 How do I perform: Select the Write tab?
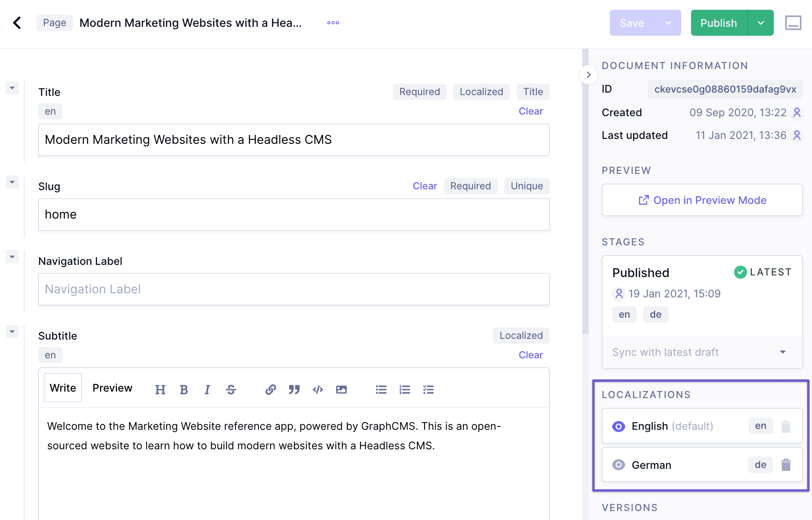coord(63,388)
